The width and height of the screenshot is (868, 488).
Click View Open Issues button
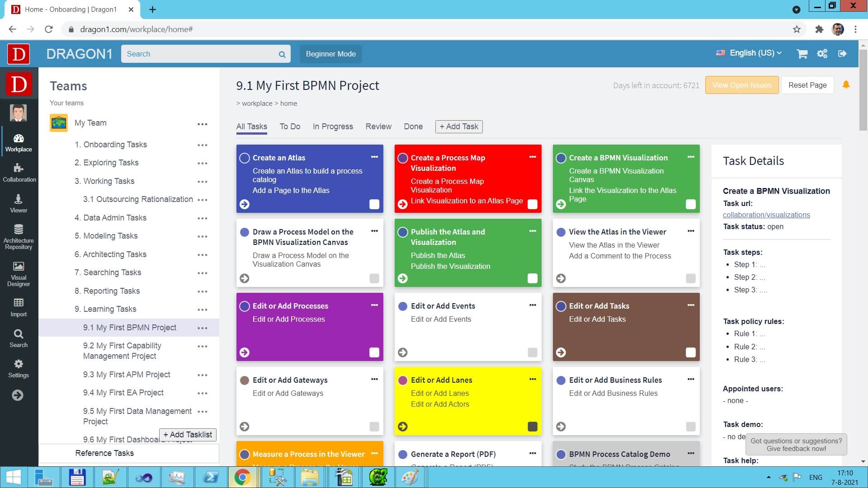pos(741,85)
